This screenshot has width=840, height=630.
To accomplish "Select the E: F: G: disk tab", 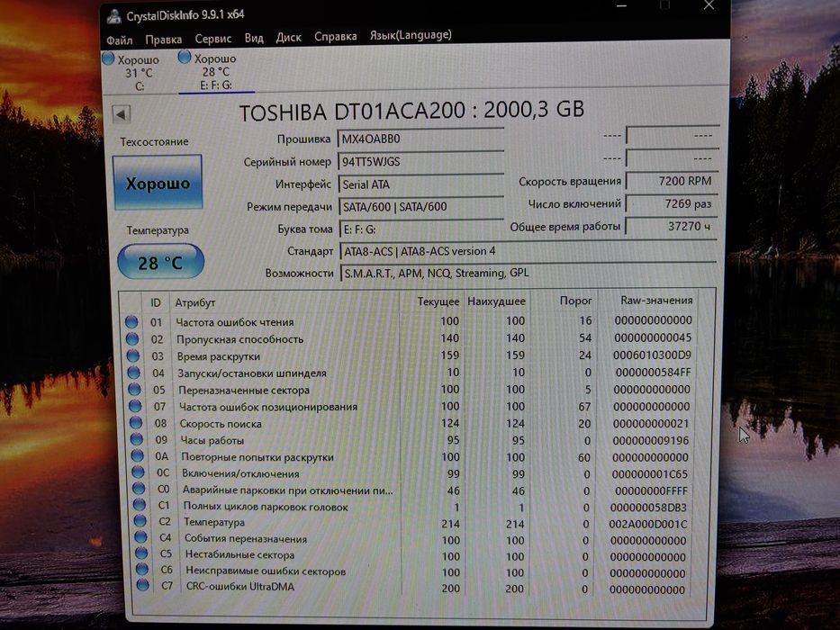I will tap(216, 71).
